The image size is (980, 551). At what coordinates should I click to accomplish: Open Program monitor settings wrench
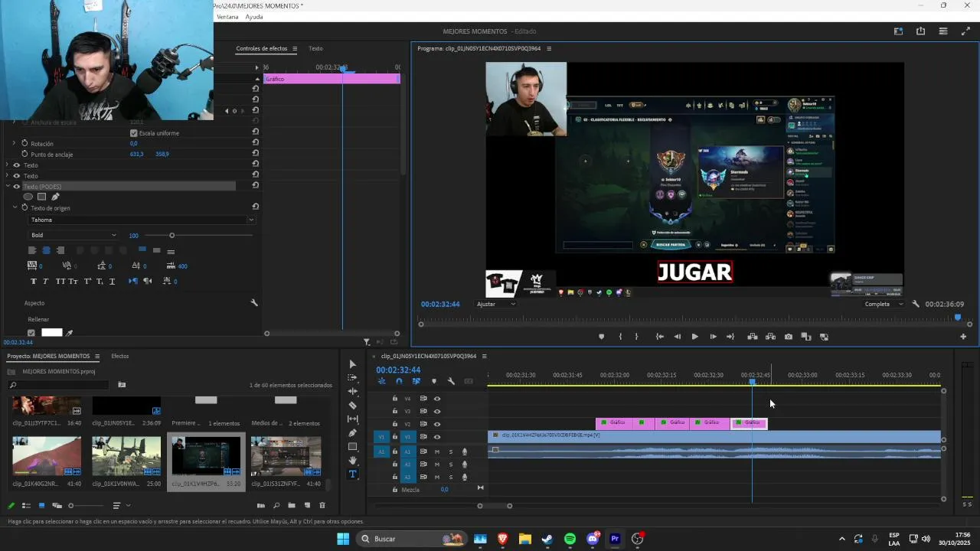916,304
